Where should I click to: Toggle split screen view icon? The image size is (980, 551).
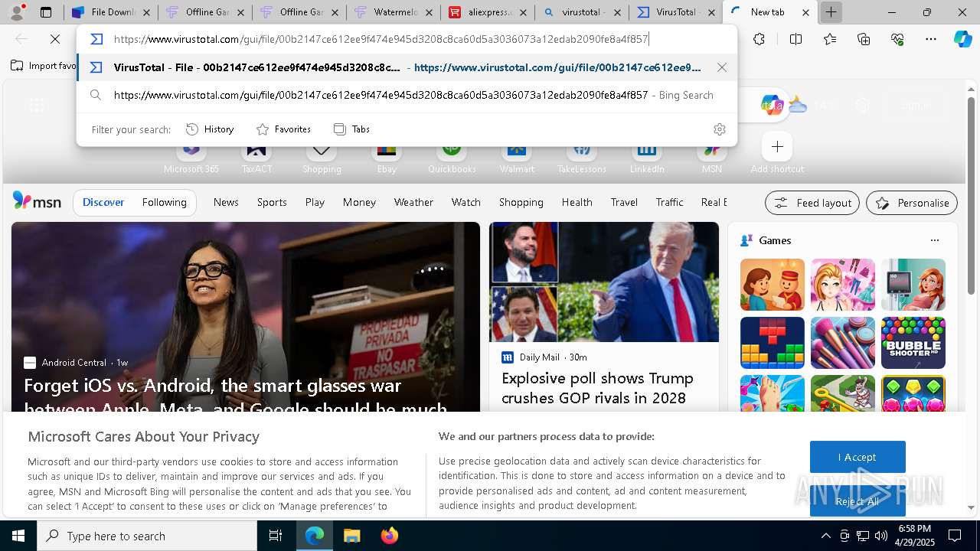pyautogui.click(x=795, y=39)
